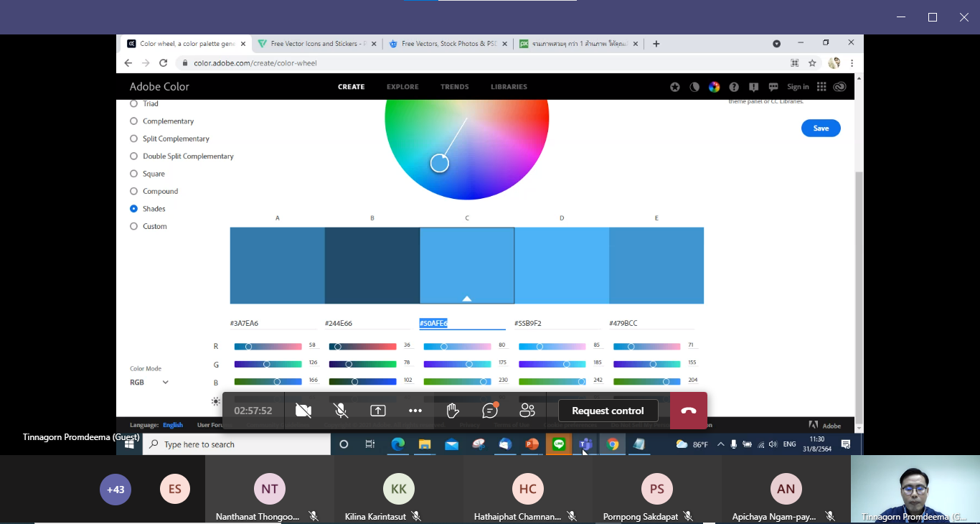Click the brightness sun icon below sliders
Screen dimensions: 980x524
click(215, 401)
